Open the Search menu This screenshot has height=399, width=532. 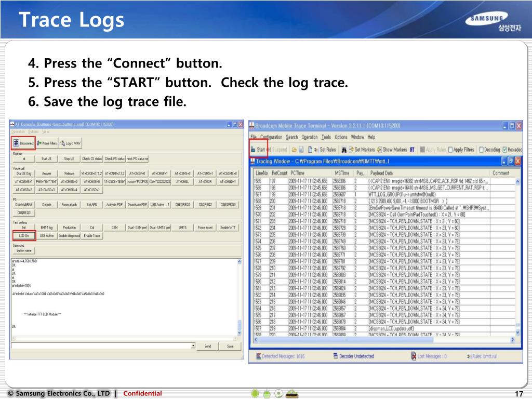[x=292, y=137]
